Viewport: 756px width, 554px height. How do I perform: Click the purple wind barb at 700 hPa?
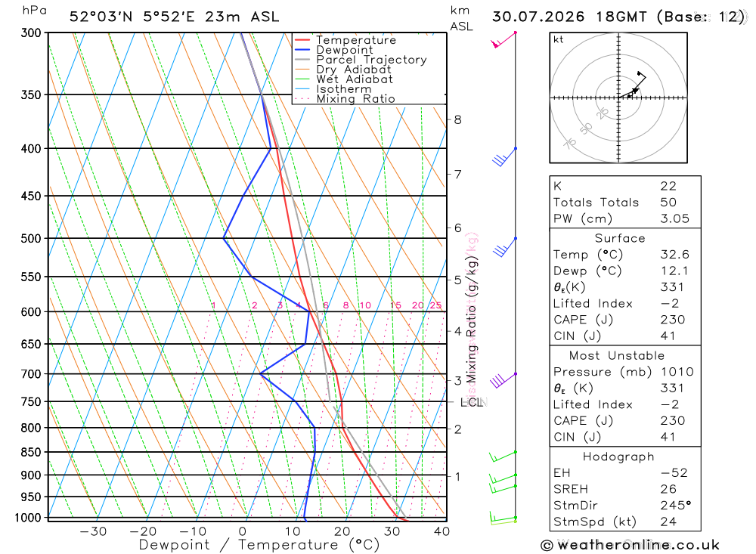tap(503, 380)
